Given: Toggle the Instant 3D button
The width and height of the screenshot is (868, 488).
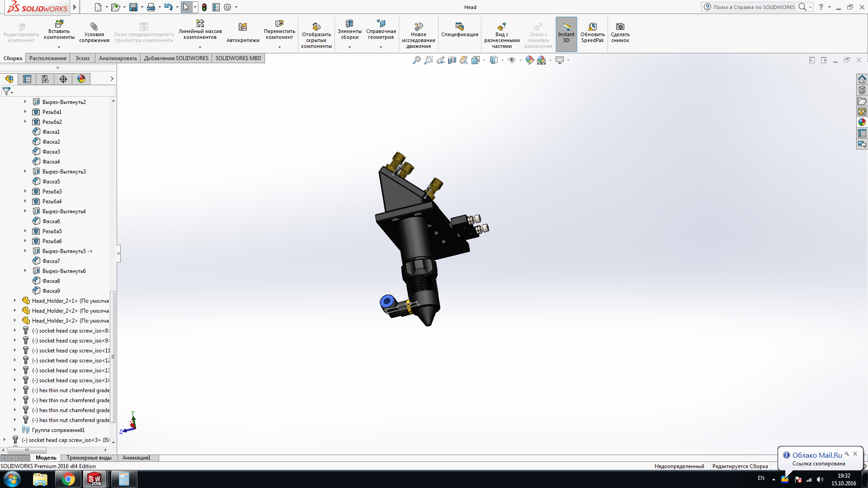Looking at the screenshot, I should (x=566, y=34).
